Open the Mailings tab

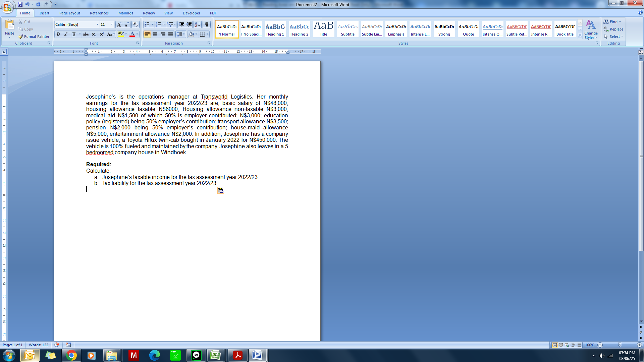point(126,13)
